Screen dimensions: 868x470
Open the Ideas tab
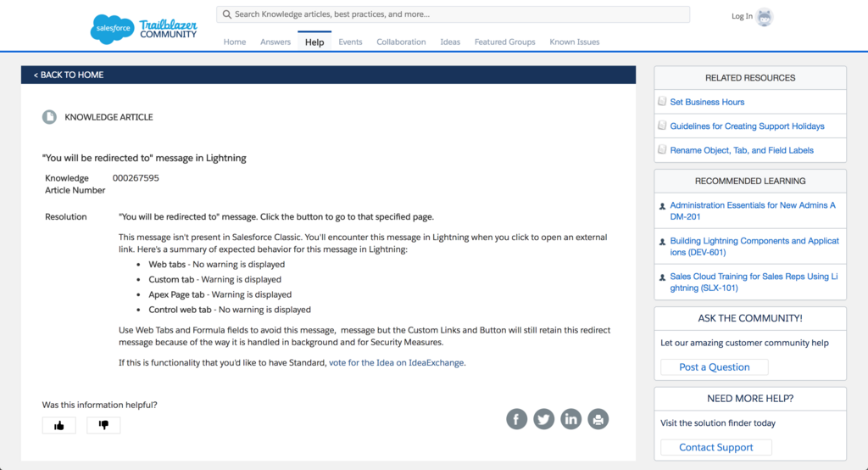tap(450, 42)
